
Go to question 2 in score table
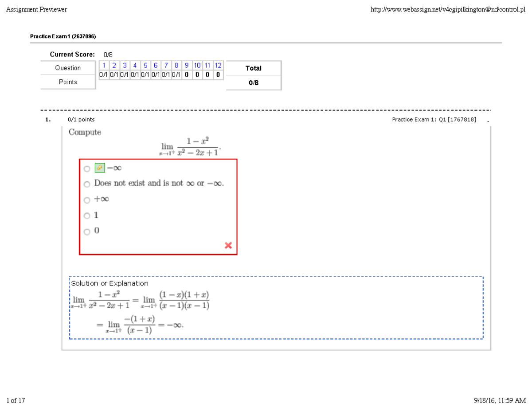(x=114, y=66)
